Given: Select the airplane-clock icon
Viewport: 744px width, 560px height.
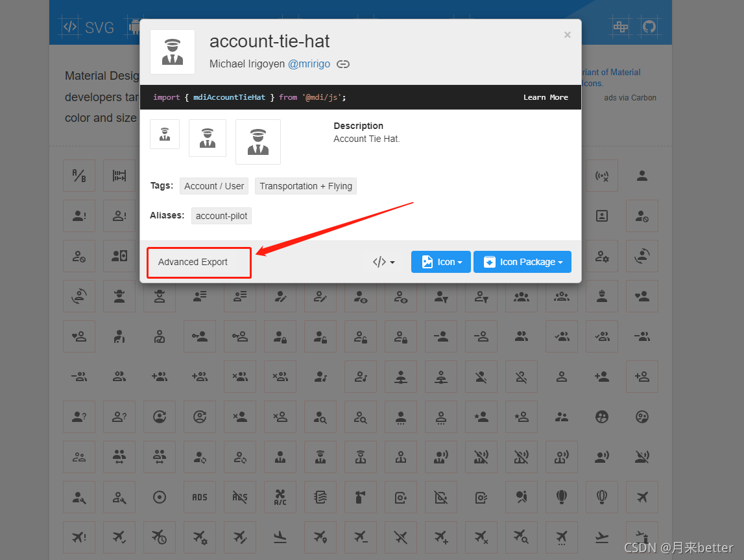Looking at the screenshot, I should pyautogui.click(x=160, y=537).
